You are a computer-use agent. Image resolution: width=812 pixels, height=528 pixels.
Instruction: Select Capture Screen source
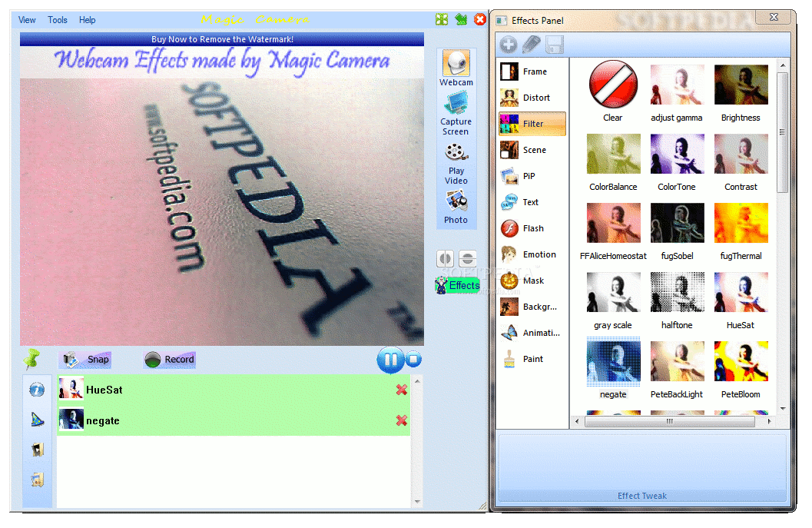point(456,114)
